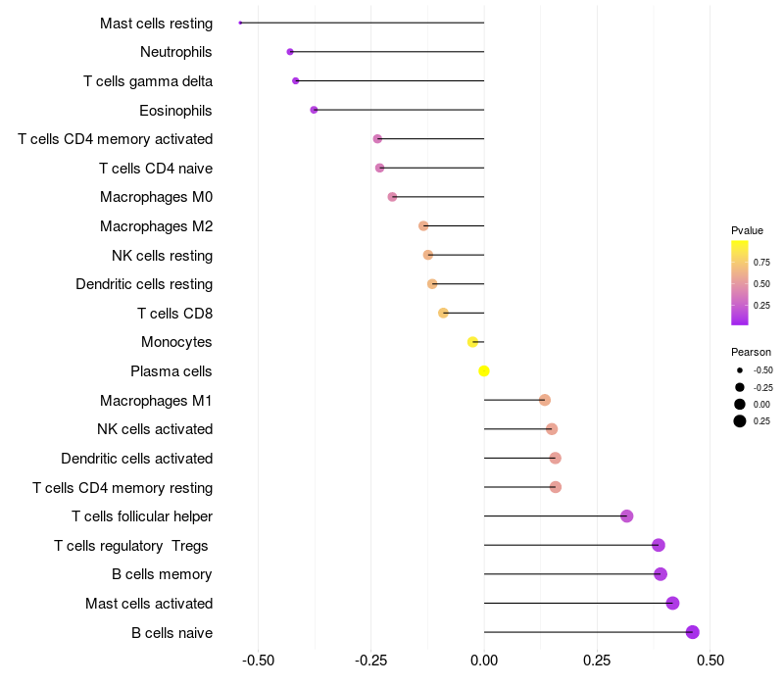Screen dimensions: 784x686
Task: Select the B cells naive purple dot
Action: click(693, 632)
